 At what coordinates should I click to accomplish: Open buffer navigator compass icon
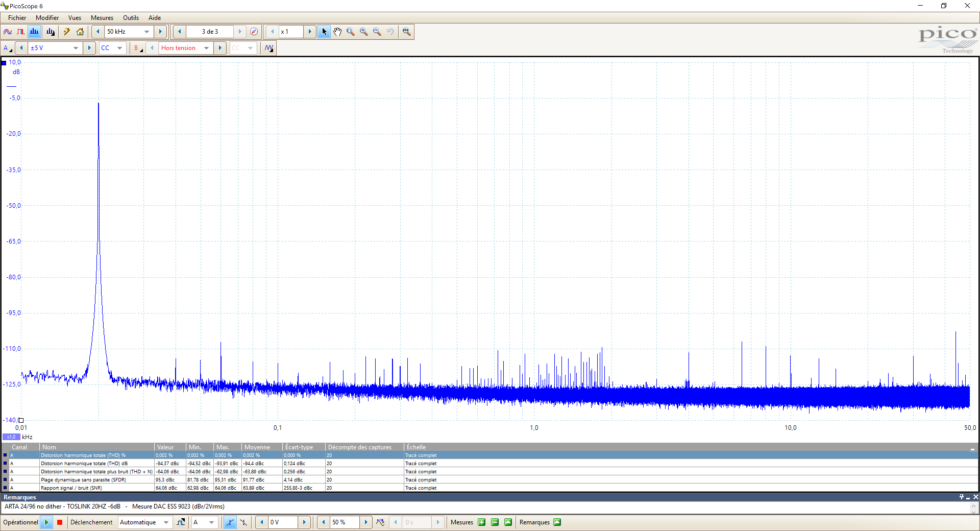tap(254, 32)
